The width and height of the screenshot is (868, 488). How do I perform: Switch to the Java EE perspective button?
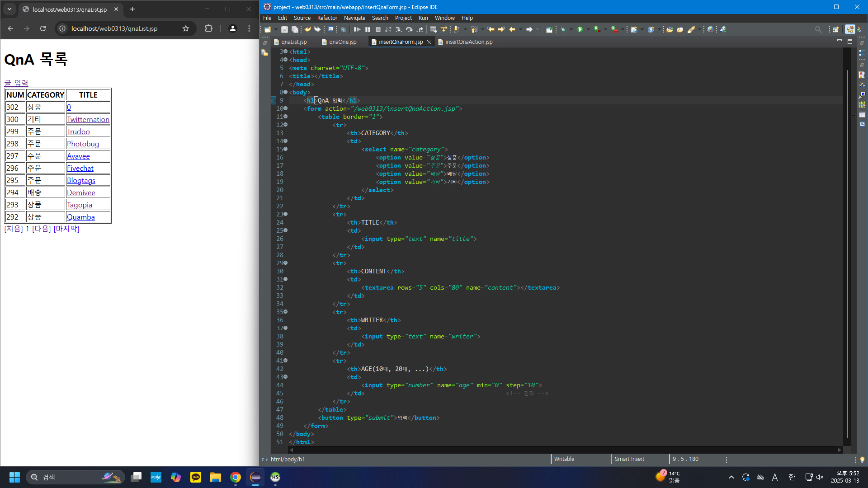click(850, 29)
